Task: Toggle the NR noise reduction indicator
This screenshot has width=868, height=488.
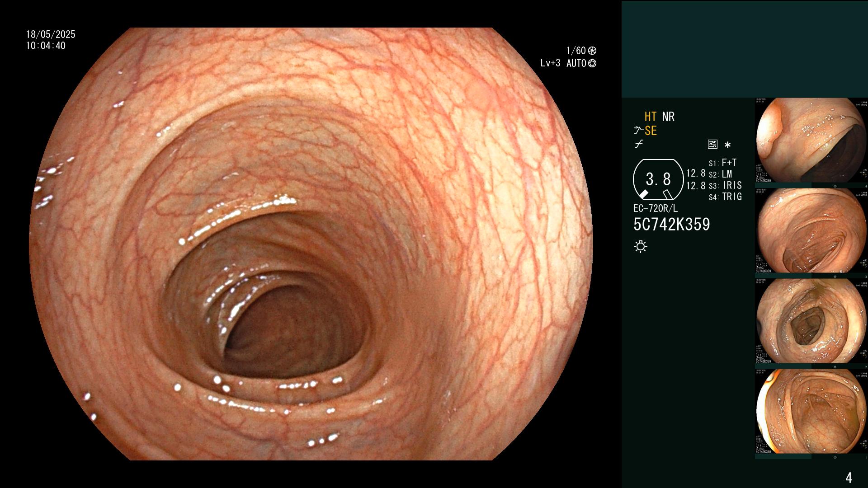Action: [x=668, y=117]
